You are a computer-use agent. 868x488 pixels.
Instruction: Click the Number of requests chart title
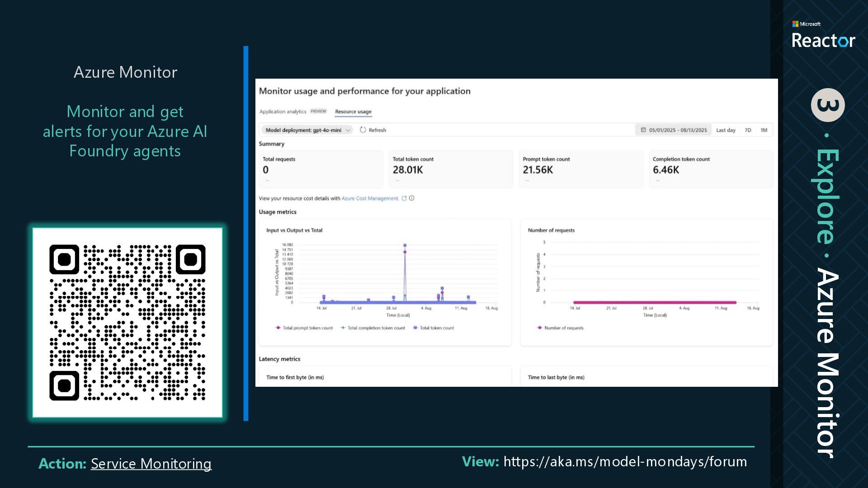(551, 230)
